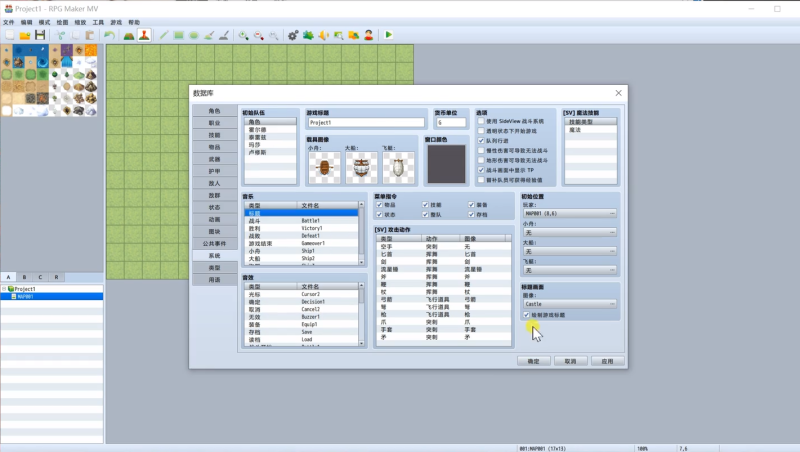The width and height of the screenshot is (800, 452).
Task: Open Database via gear icon
Action: [293, 35]
